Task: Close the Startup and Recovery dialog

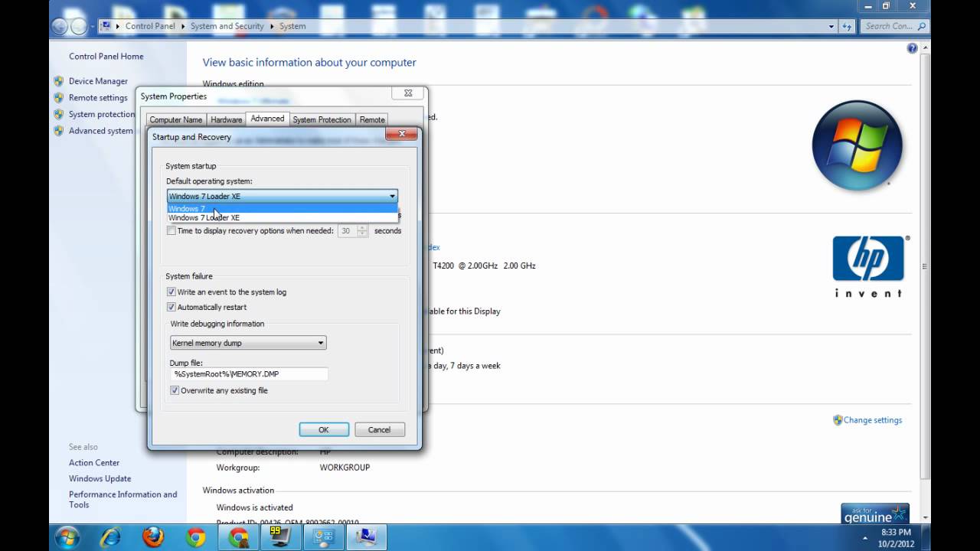Action: point(401,135)
